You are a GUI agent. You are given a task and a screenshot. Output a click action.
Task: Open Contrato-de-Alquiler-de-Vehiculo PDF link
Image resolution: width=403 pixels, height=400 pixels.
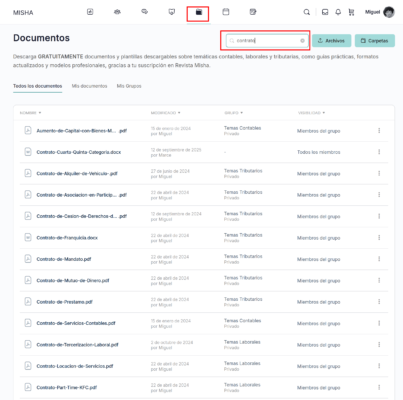[x=77, y=173]
